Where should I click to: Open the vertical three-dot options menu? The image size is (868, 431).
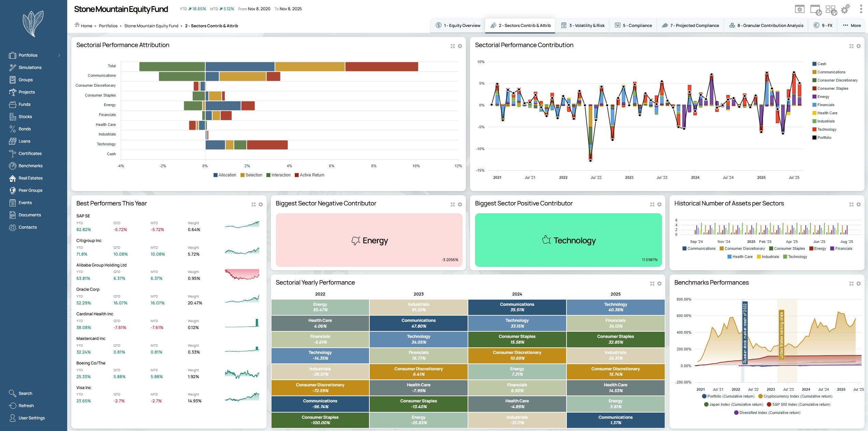[860, 9]
